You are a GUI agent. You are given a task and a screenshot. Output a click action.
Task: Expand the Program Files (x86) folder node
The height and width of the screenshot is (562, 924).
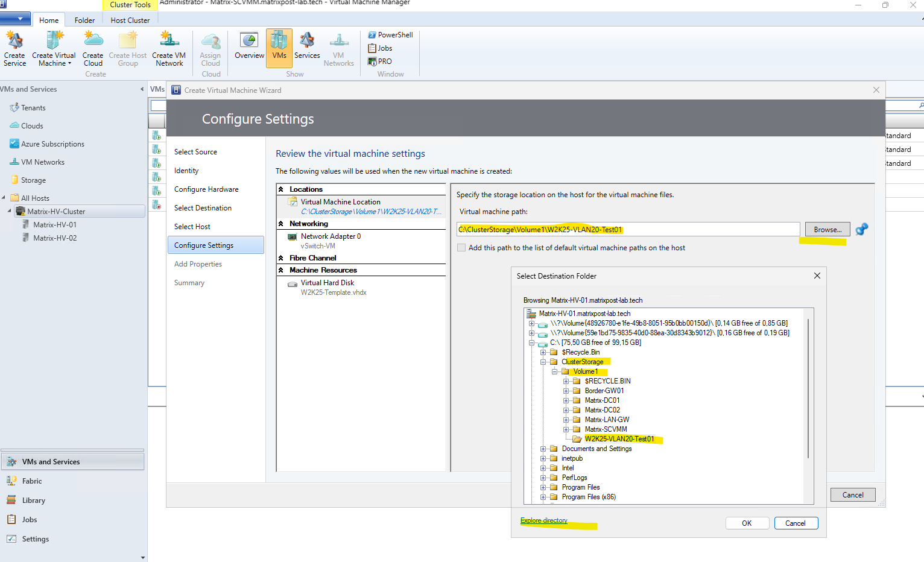[x=543, y=497]
